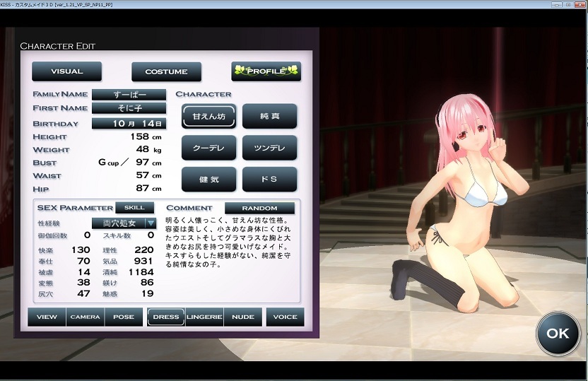Open the VOICE option
This screenshot has height=381, width=588.
tap(285, 317)
